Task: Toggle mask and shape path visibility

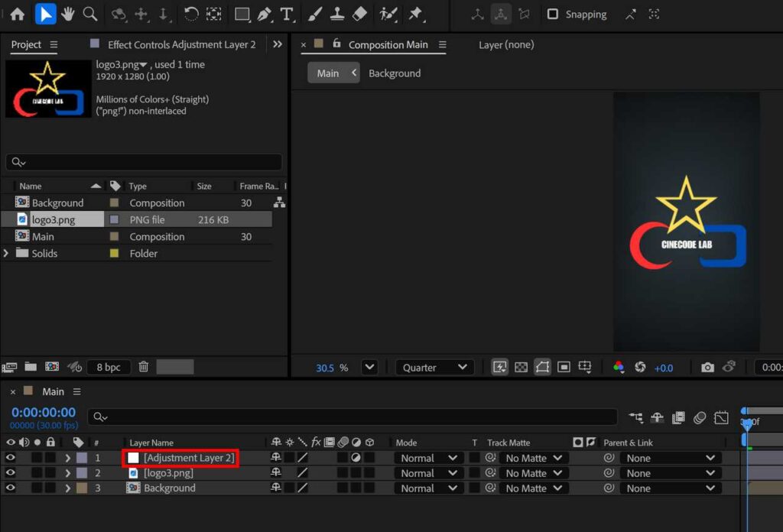Action: pyautogui.click(x=542, y=368)
